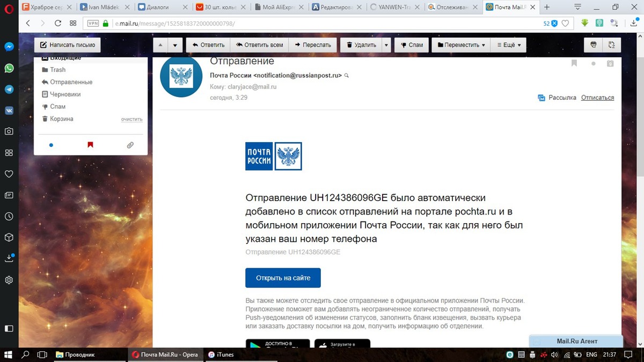This screenshot has width=644, height=362.
Task: Open Opera settings gear icon
Action: point(9,280)
